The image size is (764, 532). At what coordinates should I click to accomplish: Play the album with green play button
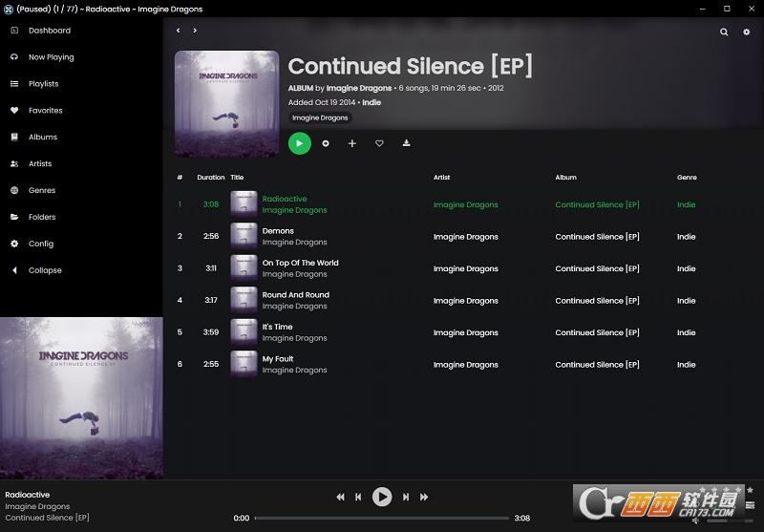[x=300, y=143]
